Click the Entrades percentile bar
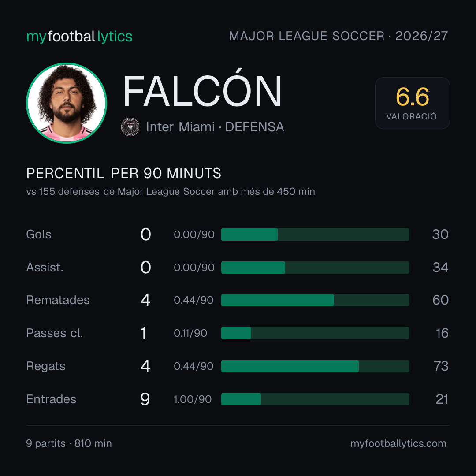 point(315,399)
